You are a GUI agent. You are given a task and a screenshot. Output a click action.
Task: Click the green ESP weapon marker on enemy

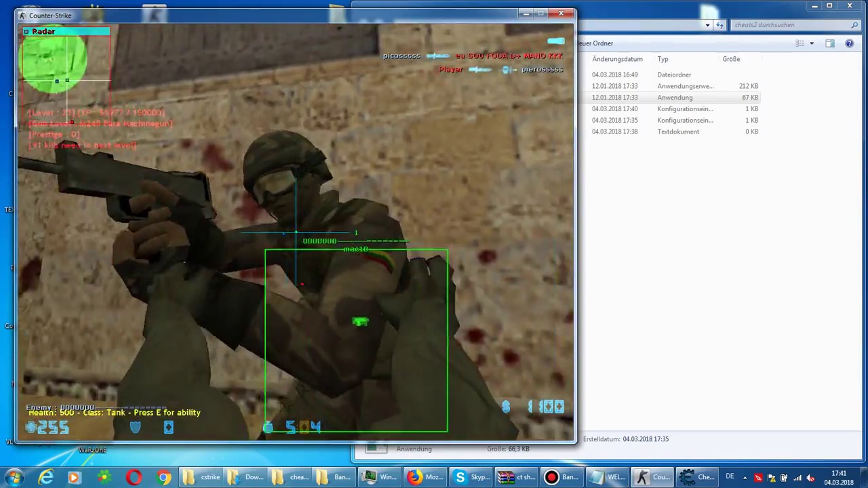(360, 322)
